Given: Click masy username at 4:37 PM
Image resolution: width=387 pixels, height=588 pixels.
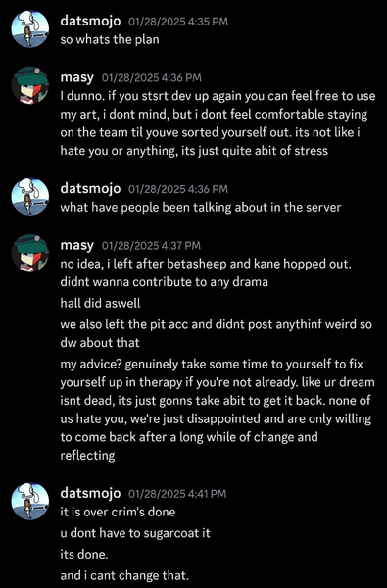Looking at the screenshot, I should [76, 246].
